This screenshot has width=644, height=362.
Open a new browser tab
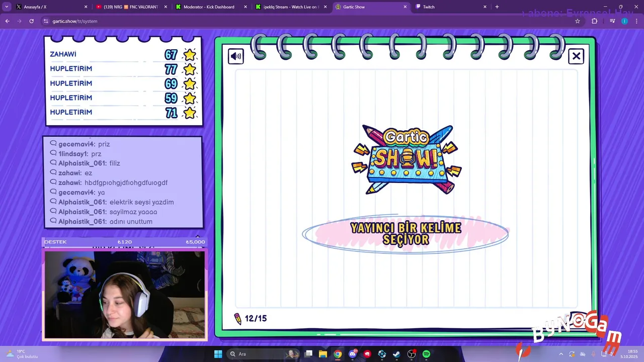(497, 7)
